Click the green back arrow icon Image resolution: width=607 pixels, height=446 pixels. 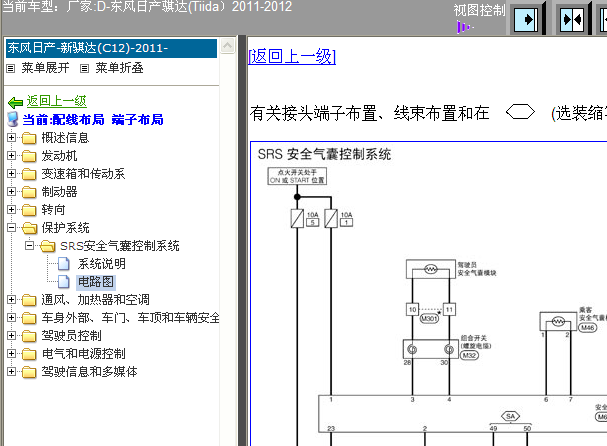[15, 103]
